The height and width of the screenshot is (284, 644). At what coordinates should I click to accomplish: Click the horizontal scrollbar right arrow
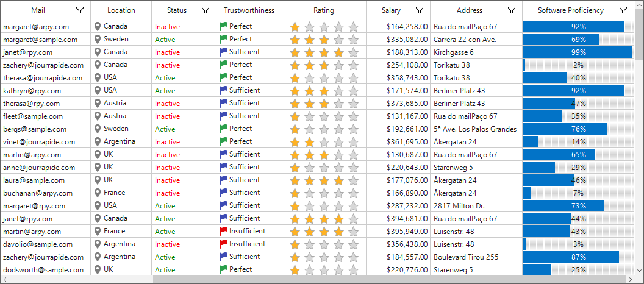tap(630, 279)
